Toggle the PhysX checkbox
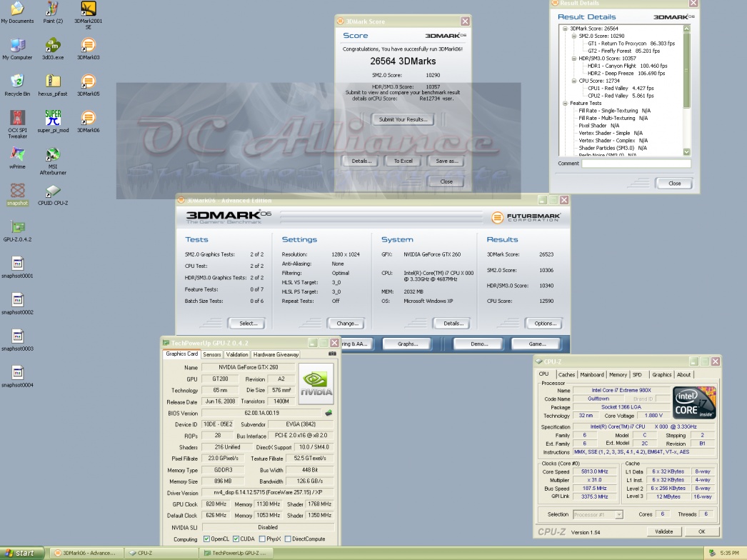The width and height of the screenshot is (747, 560). (264, 539)
